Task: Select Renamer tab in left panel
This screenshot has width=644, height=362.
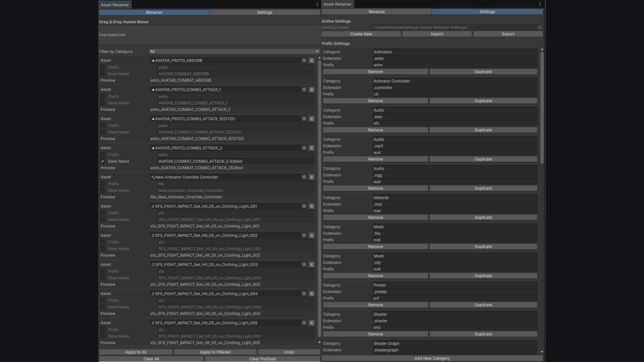Action: tap(154, 12)
